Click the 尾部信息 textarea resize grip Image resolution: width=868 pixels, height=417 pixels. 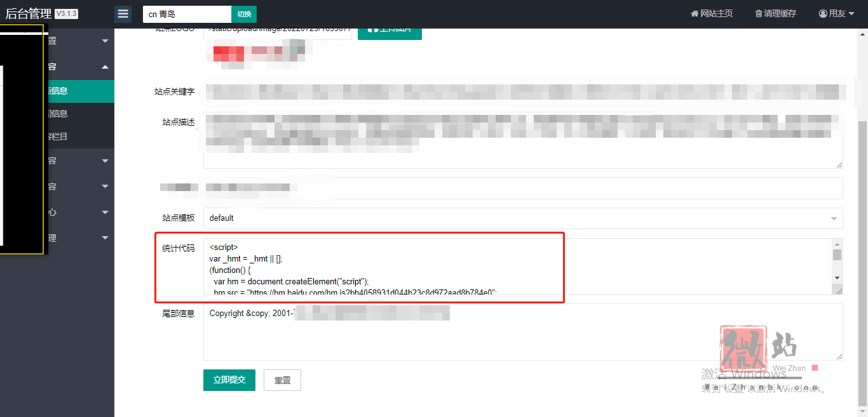(x=839, y=356)
